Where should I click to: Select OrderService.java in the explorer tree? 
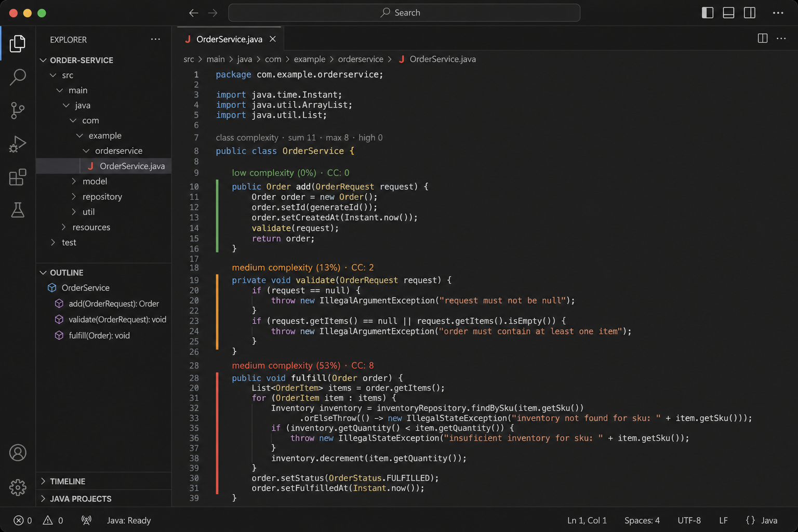click(x=104, y=166)
